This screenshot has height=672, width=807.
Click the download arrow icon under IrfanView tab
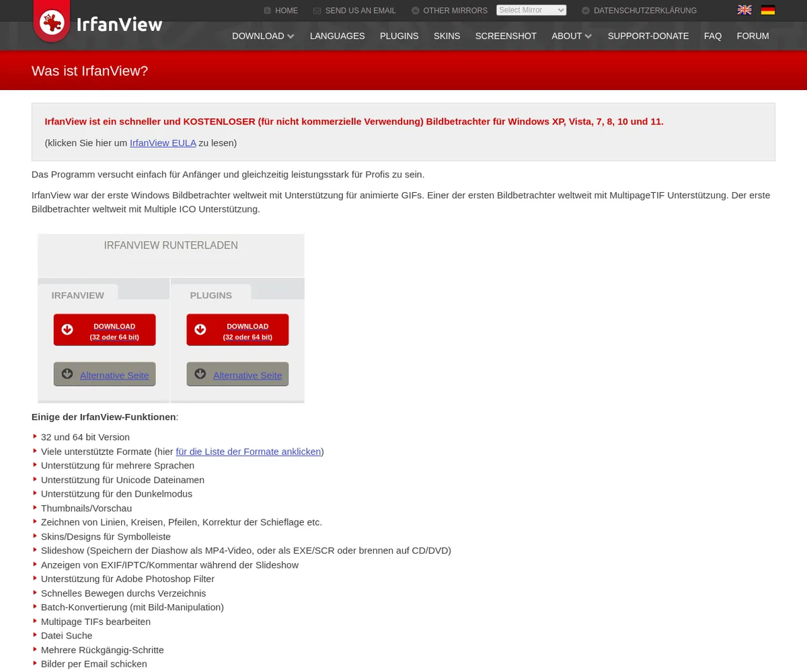[67, 329]
